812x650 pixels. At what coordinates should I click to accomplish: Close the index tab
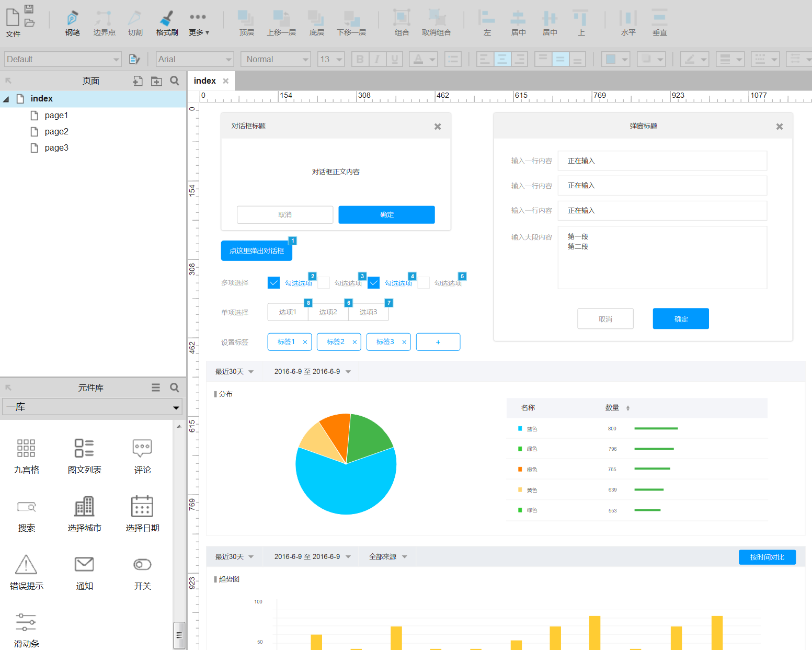226,81
